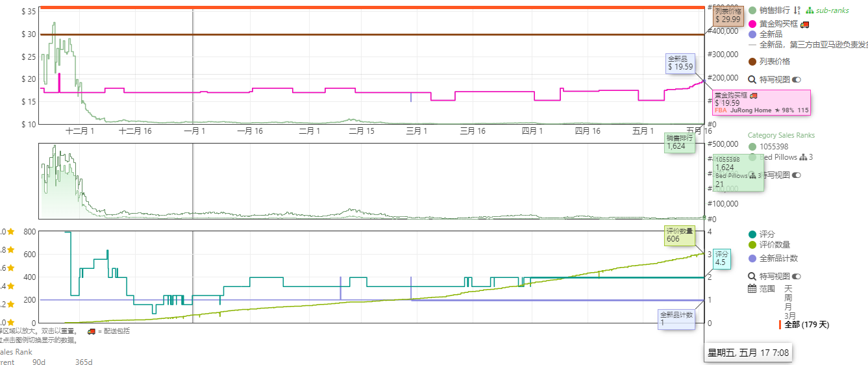This screenshot has width=868, height=365.
Task: Click the tree icon next to Bed Pillows legend
Action: click(802, 157)
